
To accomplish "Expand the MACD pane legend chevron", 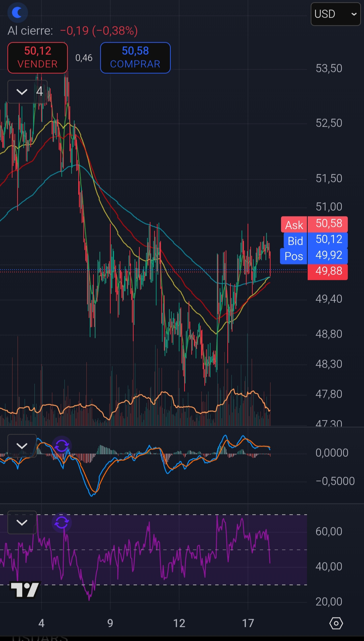I will tap(22, 446).
